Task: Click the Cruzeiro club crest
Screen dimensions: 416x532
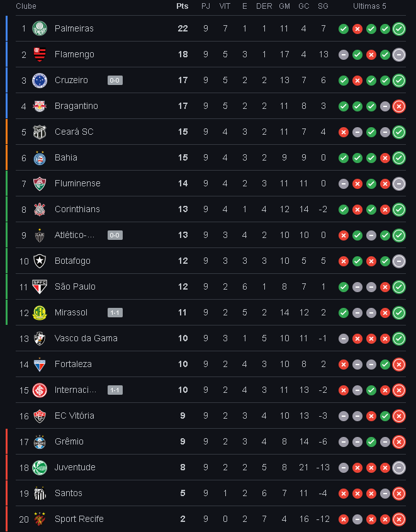Action: [39, 81]
